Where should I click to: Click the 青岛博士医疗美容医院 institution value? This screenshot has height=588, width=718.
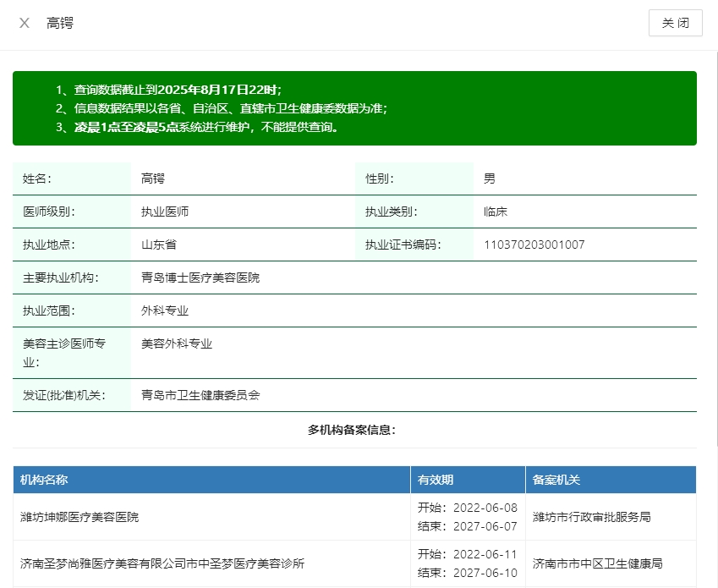point(200,278)
